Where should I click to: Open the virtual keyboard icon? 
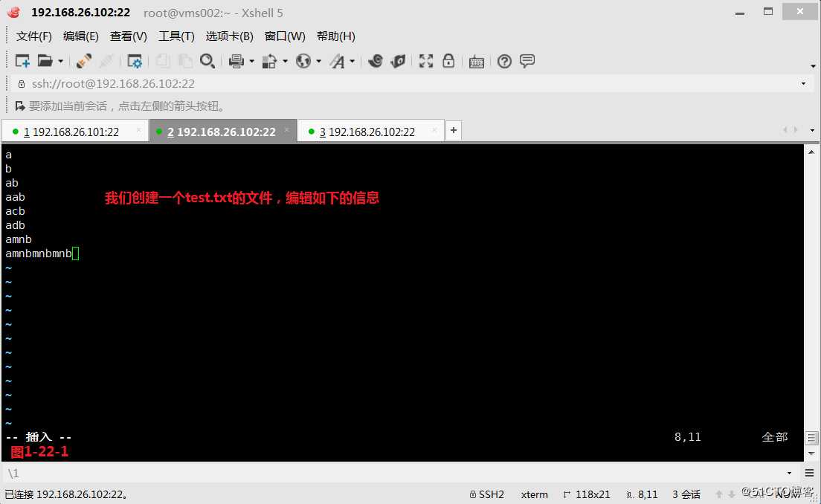(477, 62)
